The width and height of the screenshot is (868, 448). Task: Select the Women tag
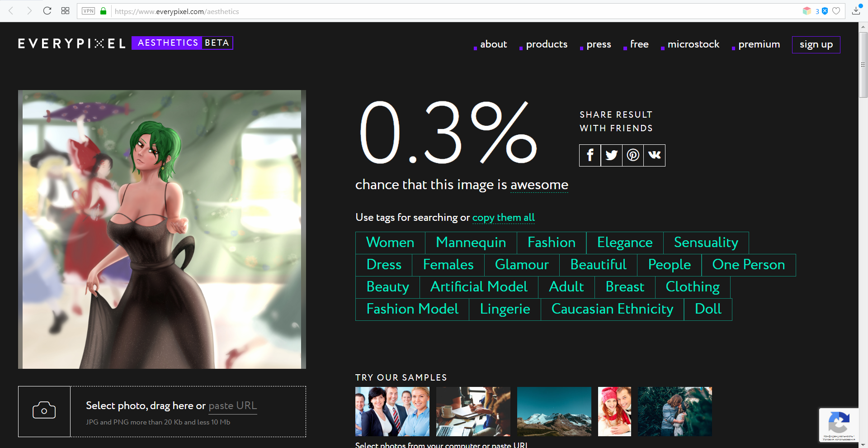[x=390, y=243]
